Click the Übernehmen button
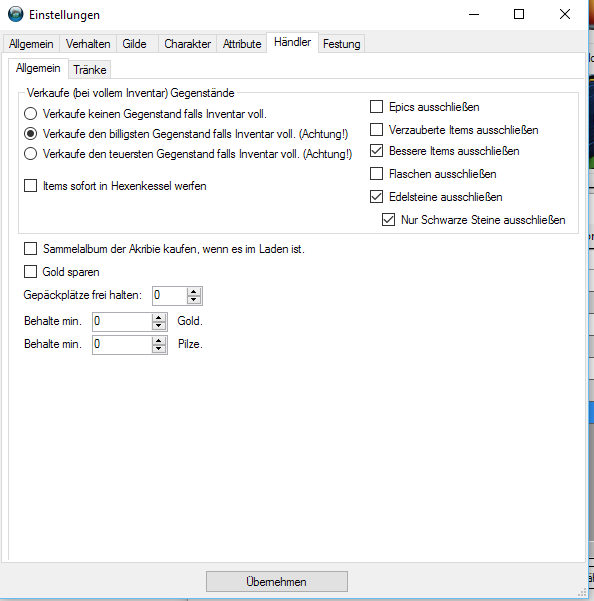 pyautogui.click(x=277, y=581)
